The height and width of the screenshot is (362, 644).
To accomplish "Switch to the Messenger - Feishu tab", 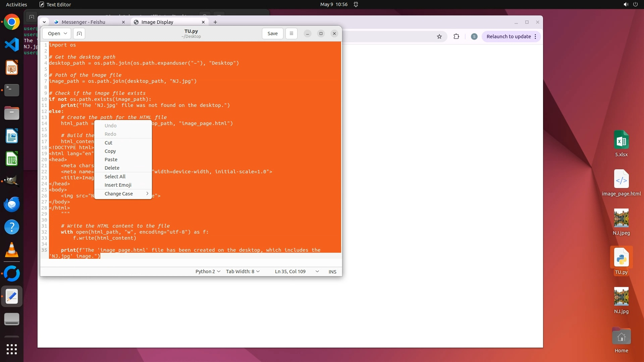I will tap(84, 22).
